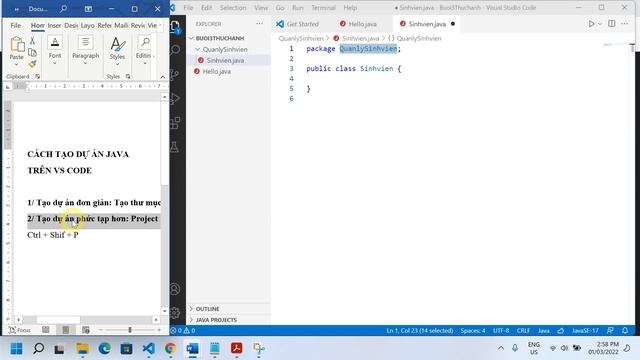
Task: Open the Extensions view in VS Code
Action: click(x=176, y=122)
